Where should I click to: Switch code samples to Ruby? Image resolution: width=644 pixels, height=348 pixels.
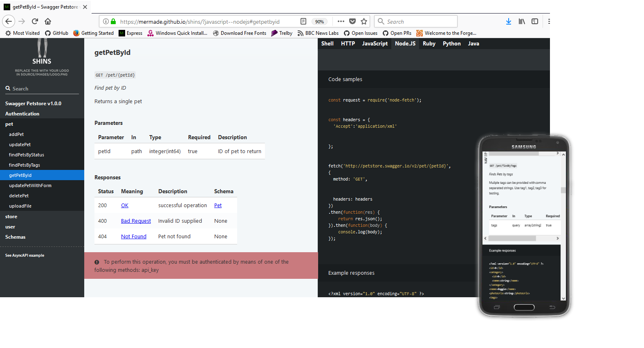(x=429, y=43)
